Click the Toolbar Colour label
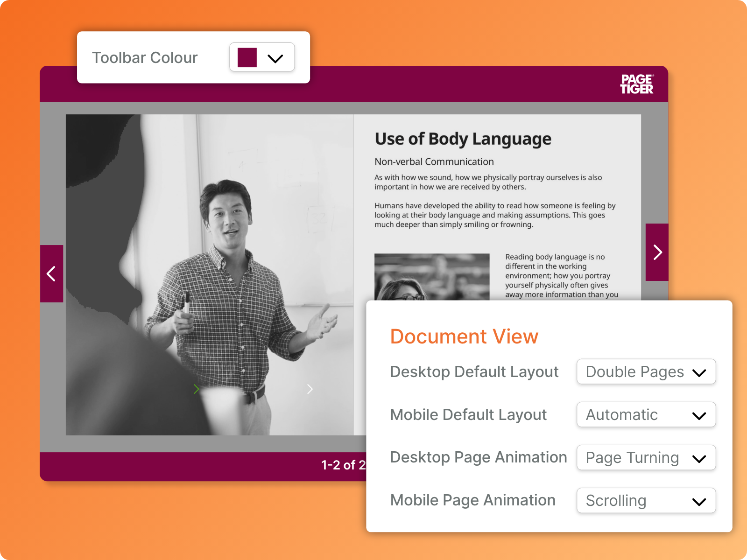This screenshot has height=560, width=747. 145,57
